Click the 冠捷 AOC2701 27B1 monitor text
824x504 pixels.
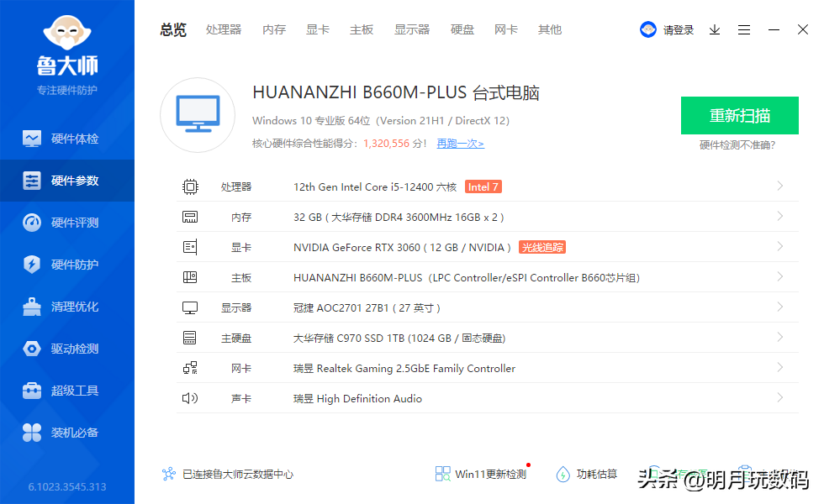tap(367, 307)
